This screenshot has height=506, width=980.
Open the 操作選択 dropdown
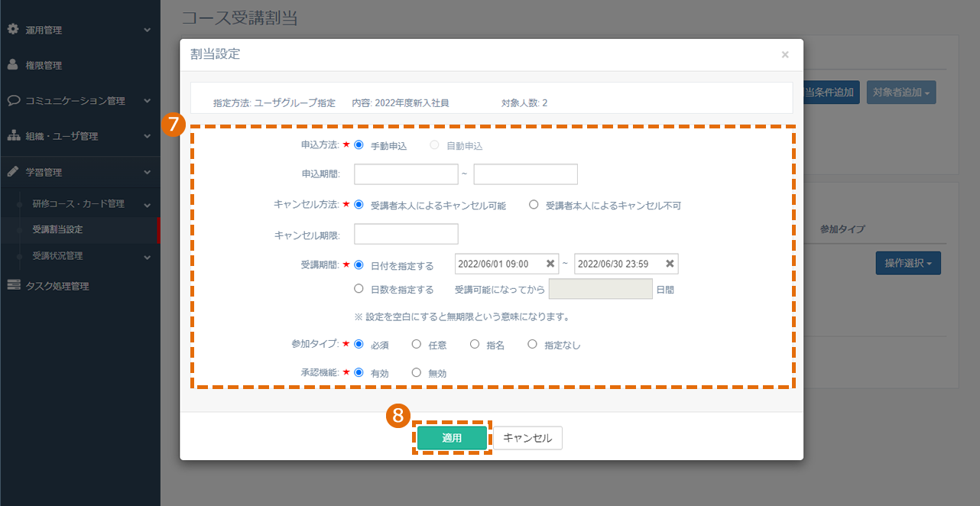pos(908,263)
